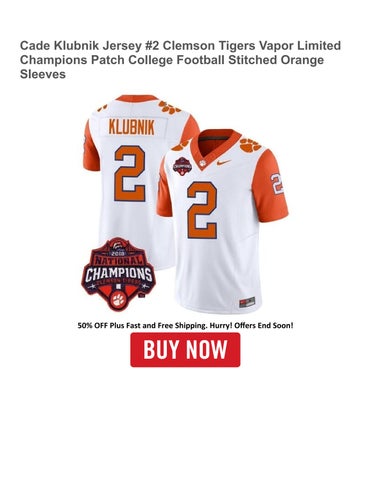Select the KLUBNIK nameplate on back jersey
This screenshot has width=371, height=480.
pyautogui.click(x=132, y=128)
